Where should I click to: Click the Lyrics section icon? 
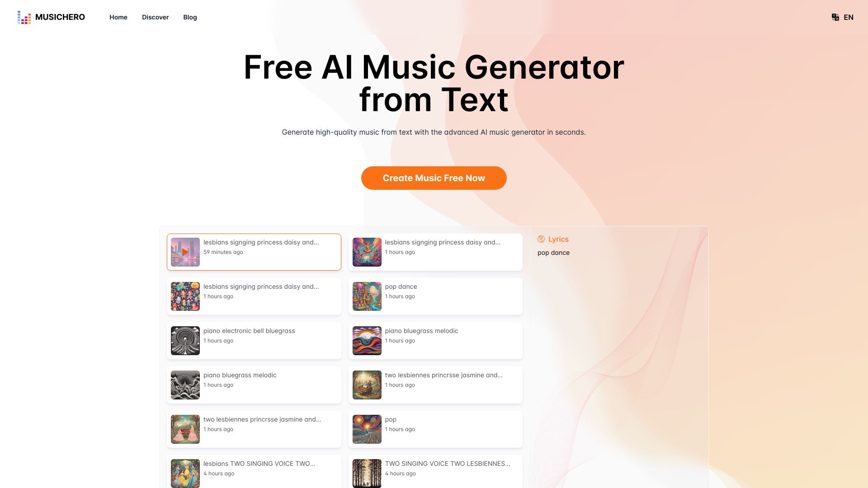coord(541,239)
